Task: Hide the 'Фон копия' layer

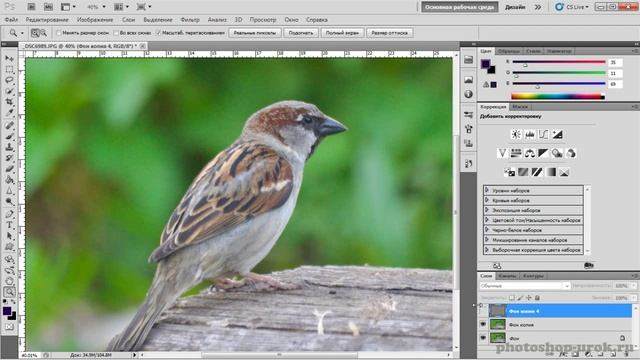Action: coord(483,324)
